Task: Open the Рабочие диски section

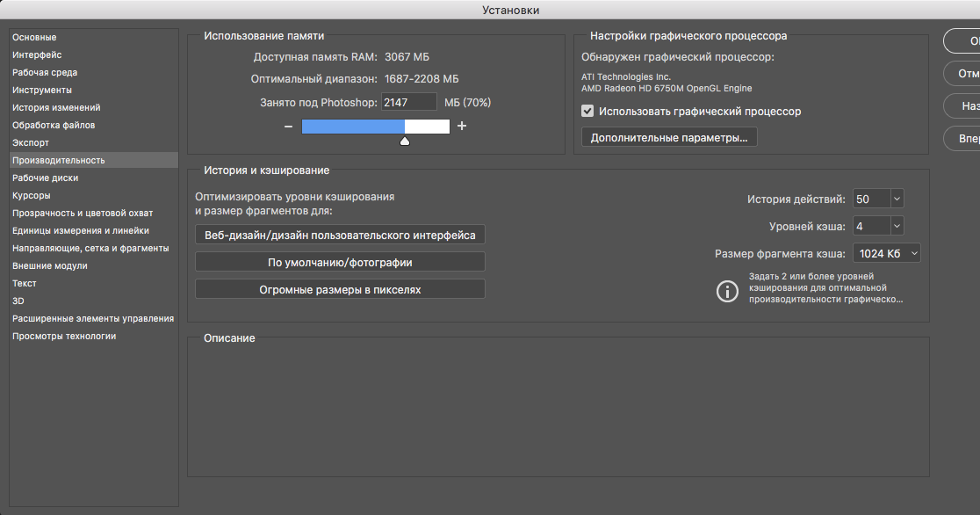Action: (45, 178)
